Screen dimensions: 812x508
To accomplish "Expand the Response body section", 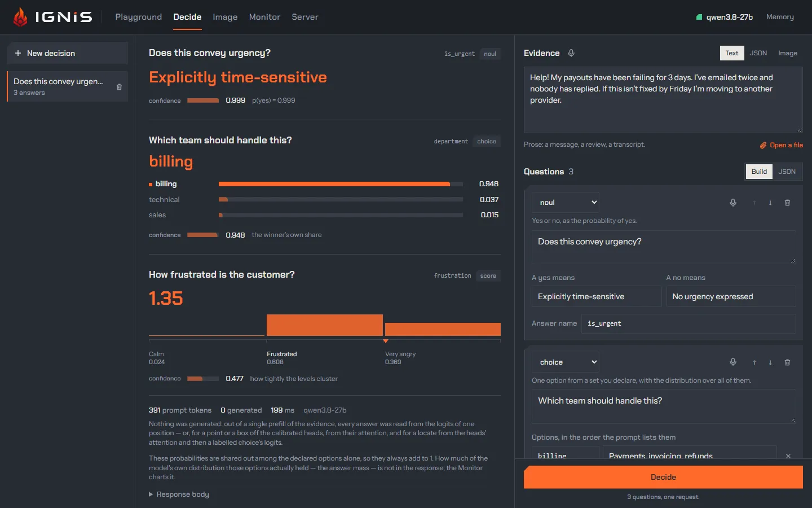I will pos(179,494).
